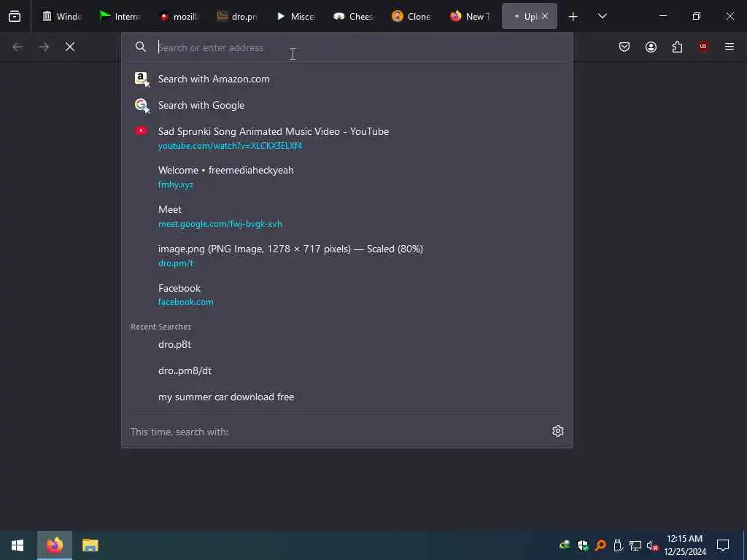Click the muted volume tray icon
Viewport: 747px width, 560px height.
652,545
